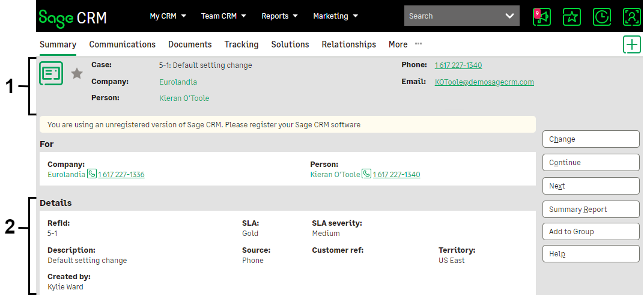Click phone icon beside Eurolandia company
Image resolution: width=644 pixels, height=296 pixels.
coord(92,174)
